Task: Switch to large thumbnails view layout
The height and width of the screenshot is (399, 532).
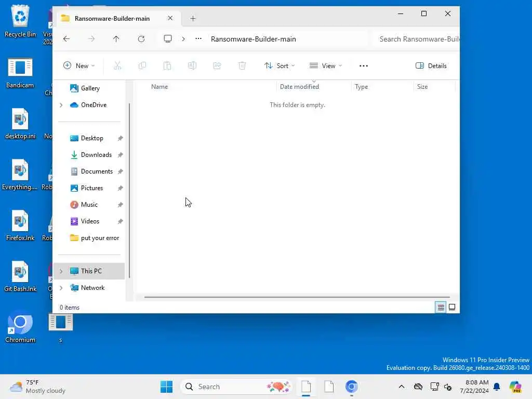Action: [x=452, y=307]
